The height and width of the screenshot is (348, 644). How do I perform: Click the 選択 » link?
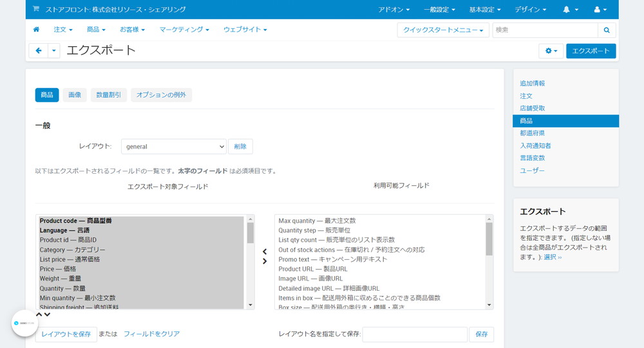553,257
